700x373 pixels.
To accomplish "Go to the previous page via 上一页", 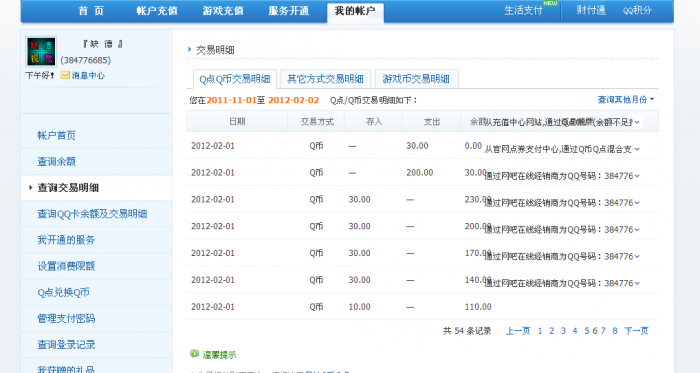I will (518, 331).
